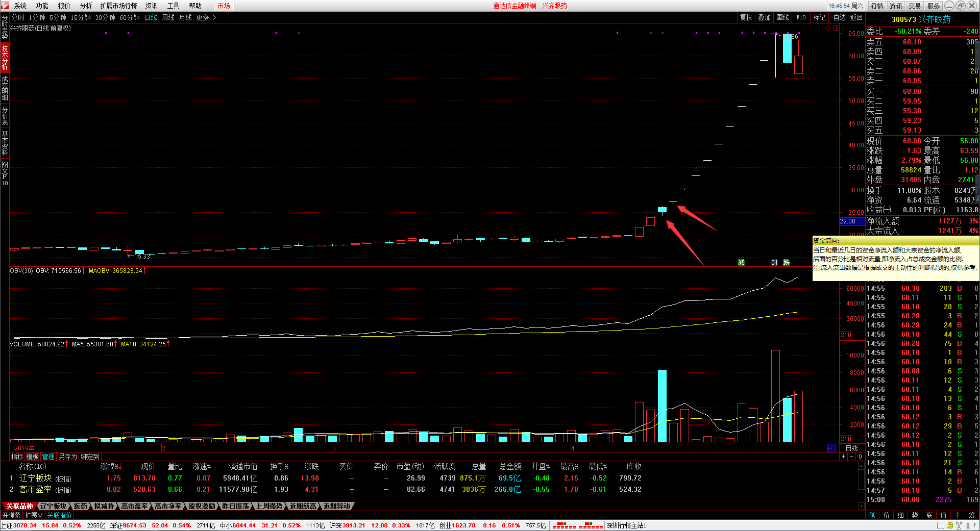Click the 返回 button
The height and width of the screenshot is (531, 980).
[x=856, y=17]
